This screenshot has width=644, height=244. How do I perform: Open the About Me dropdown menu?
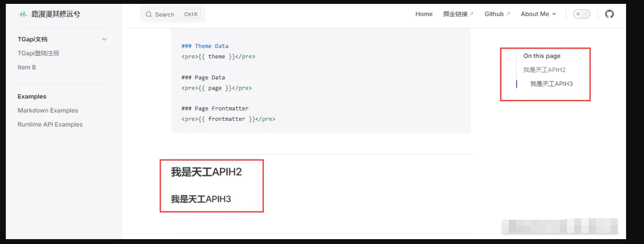pos(538,14)
